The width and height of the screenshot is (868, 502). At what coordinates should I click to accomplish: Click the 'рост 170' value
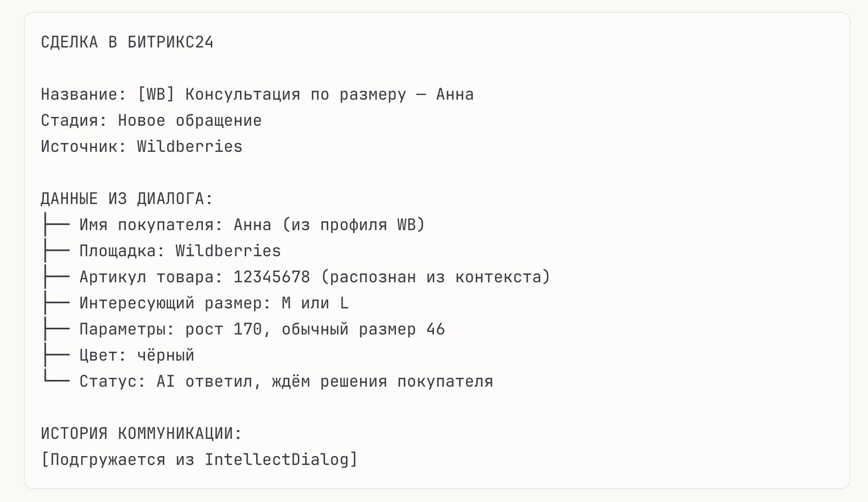pos(224,329)
